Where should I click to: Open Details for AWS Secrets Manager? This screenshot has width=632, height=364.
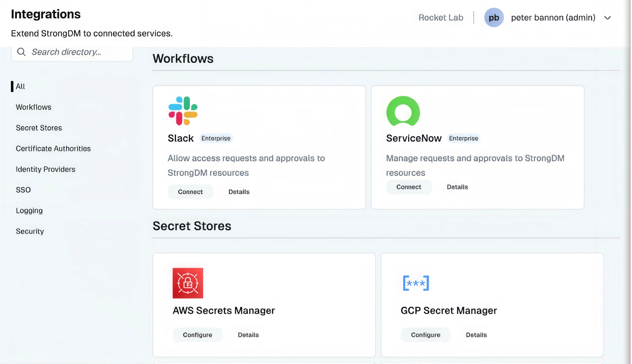[x=248, y=335]
